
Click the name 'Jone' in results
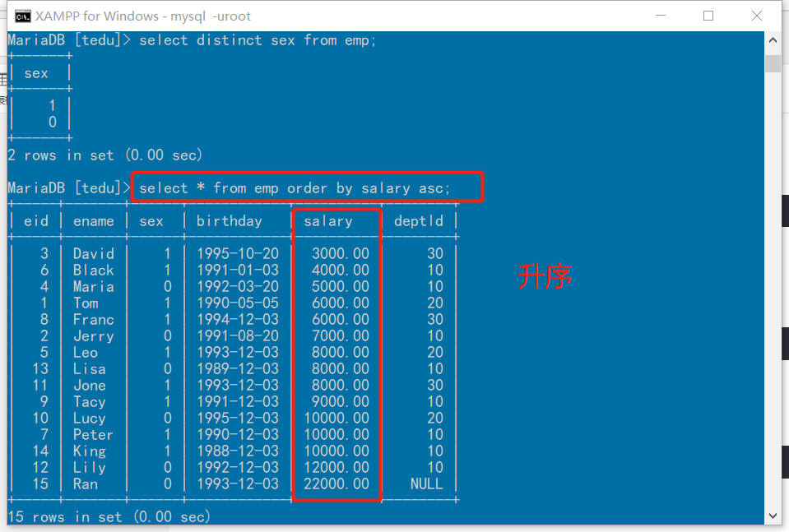tap(90, 385)
